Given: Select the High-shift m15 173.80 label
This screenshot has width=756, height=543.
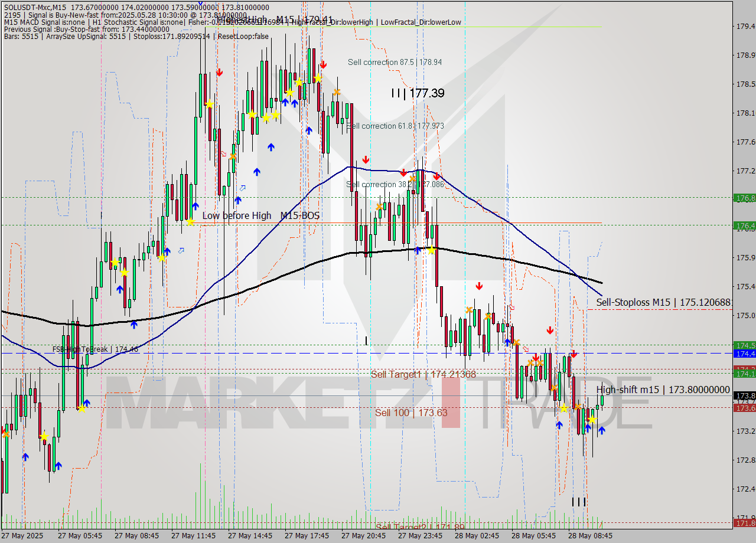Looking at the screenshot, I should (x=663, y=390).
